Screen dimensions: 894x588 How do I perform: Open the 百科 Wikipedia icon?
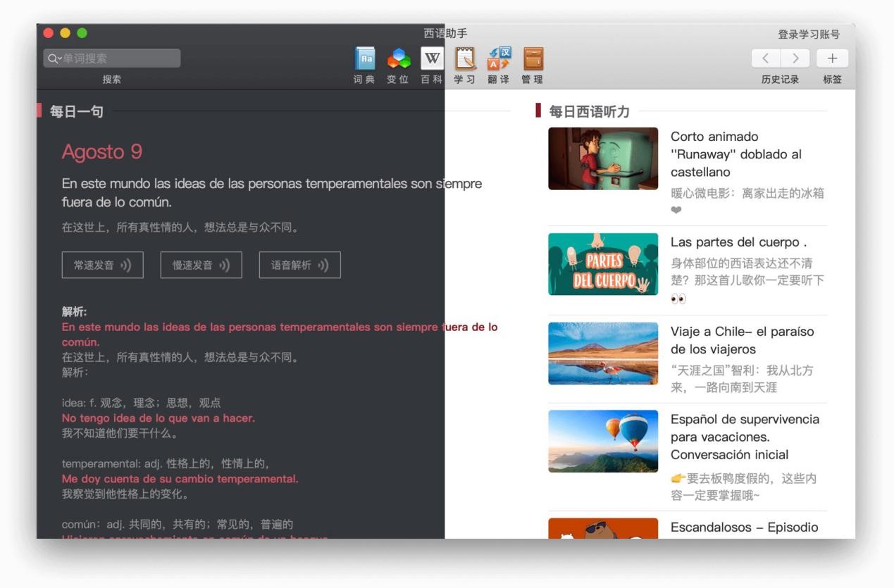pos(431,58)
